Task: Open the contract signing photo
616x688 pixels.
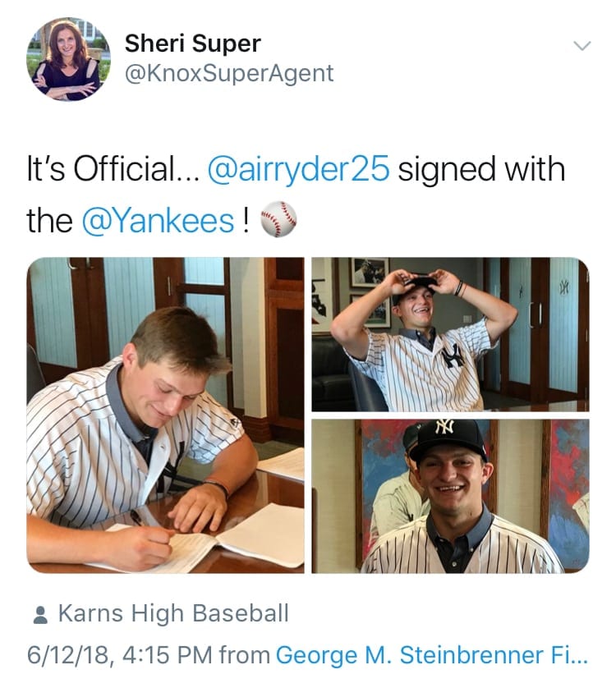Action: coord(165,415)
